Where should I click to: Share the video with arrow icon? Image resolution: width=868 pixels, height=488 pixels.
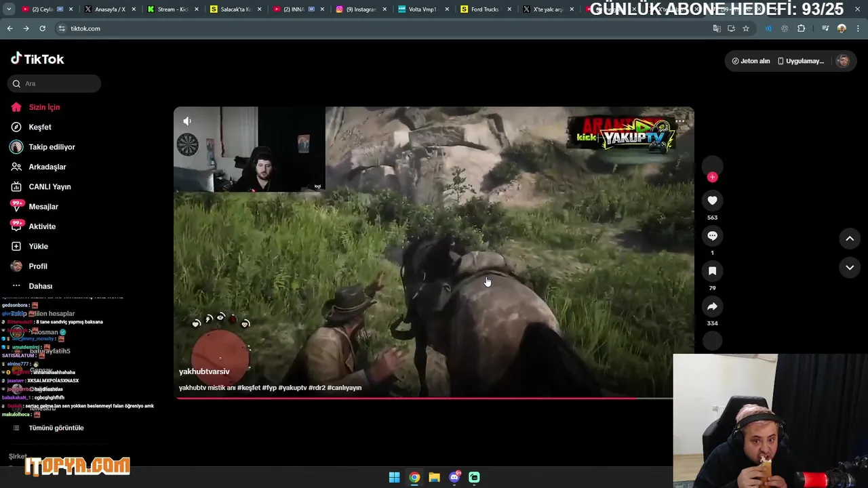click(712, 306)
